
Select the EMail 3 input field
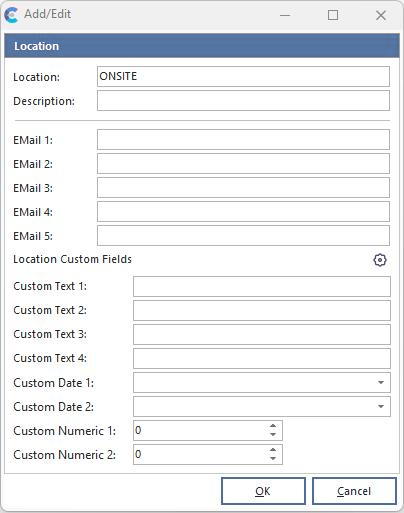pos(243,188)
